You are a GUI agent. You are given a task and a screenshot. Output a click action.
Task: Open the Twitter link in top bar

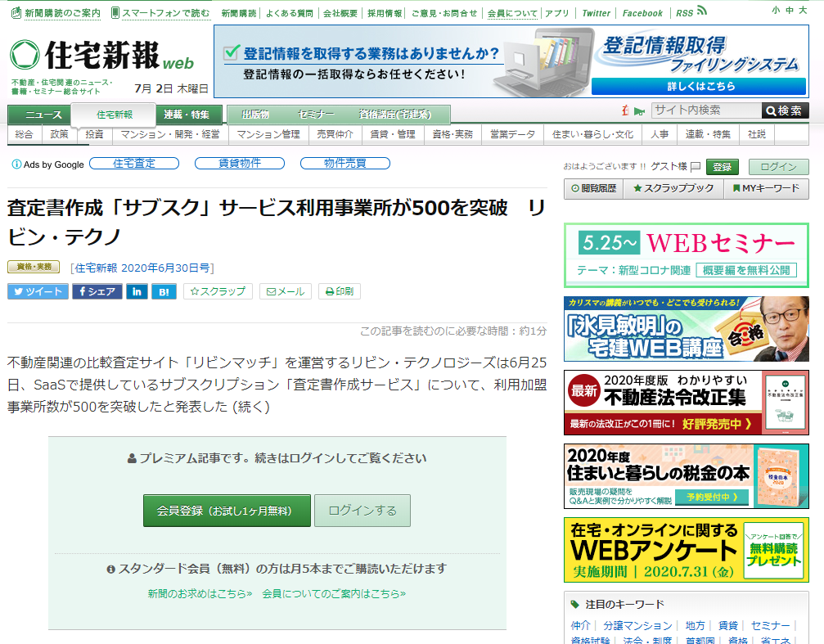point(596,13)
